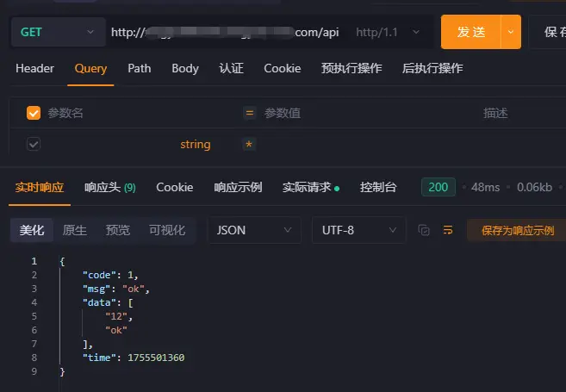Show the 控制台 console tab
Screen dimensions: 566x392
coord(378,187)
